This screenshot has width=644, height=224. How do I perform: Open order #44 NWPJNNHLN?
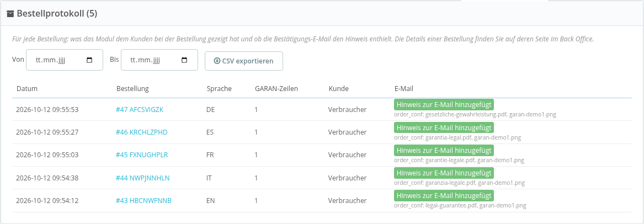click(x=142, y=178)
